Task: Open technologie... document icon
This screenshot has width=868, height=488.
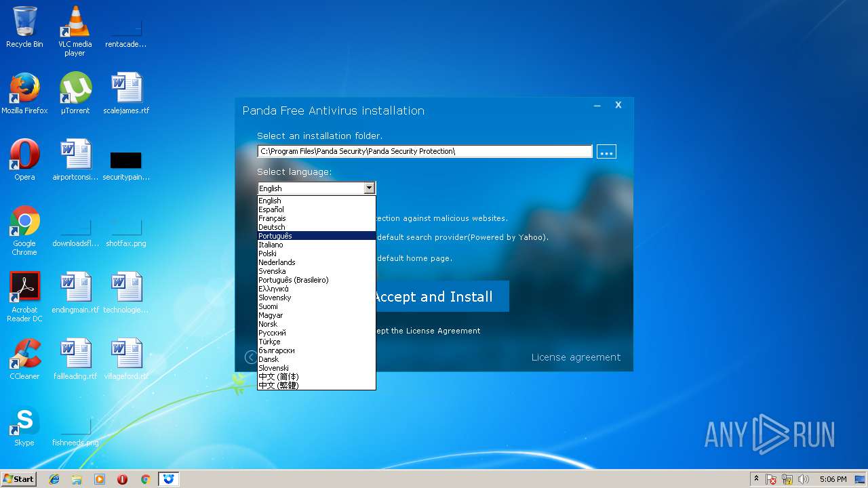Action: click(x=126, y=293)
